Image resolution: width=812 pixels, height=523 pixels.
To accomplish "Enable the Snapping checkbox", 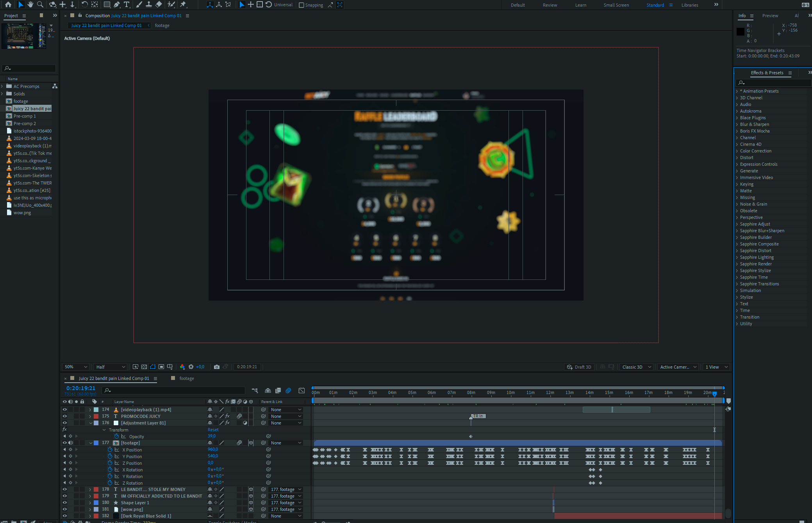I will click(x=301, y=5).
